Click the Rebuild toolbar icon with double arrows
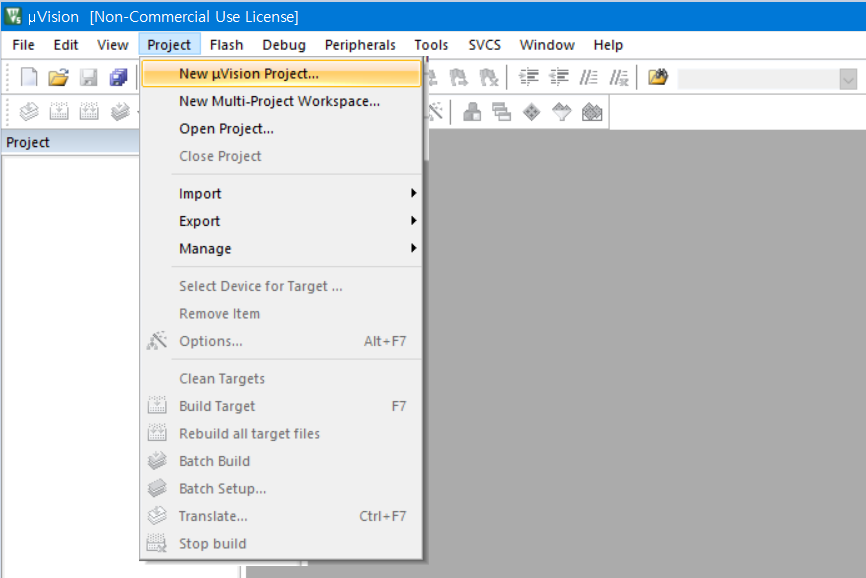Image resolution: width=866 pixels, height=578 pixels. click(88, 112)
